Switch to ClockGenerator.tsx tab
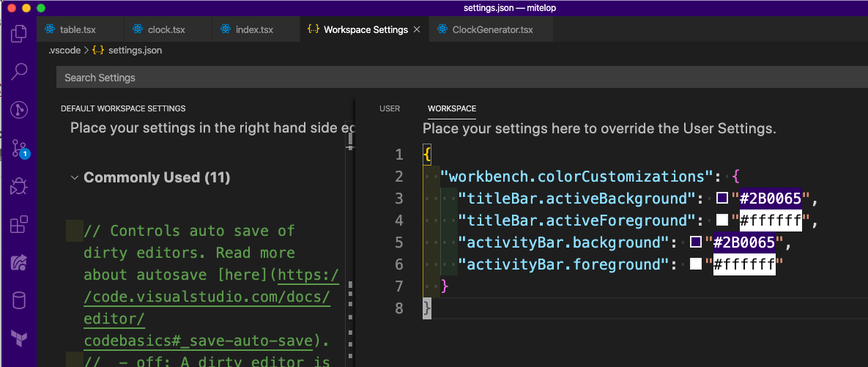868x367 pixels. point(492,29)
